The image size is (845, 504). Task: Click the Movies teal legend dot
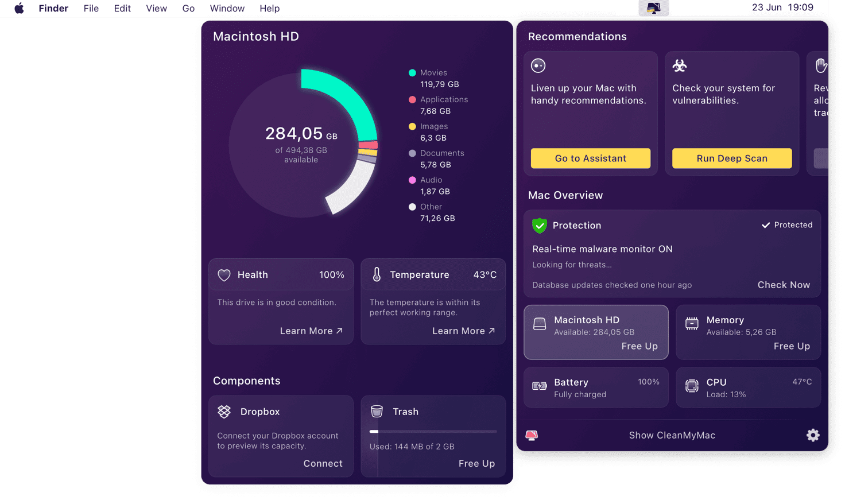point(412,72)
